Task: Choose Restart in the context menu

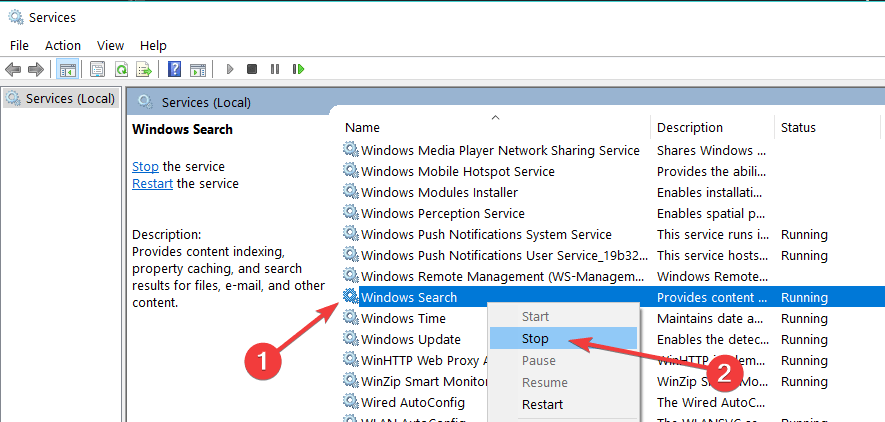Action: click(563, 404)
